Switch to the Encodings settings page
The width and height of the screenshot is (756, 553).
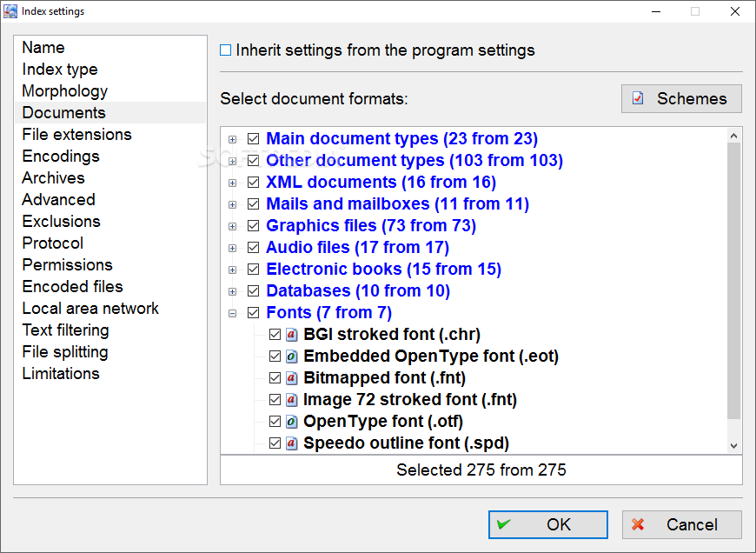[61, 156]
